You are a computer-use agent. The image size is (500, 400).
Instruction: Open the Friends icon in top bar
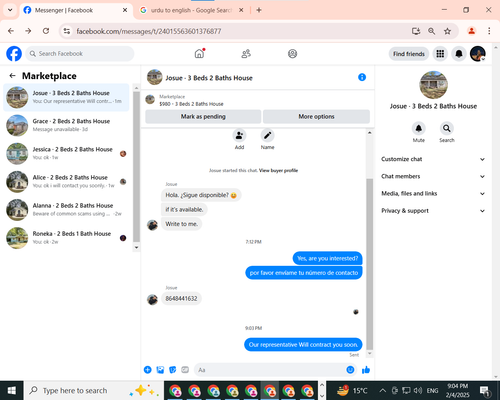246,54
